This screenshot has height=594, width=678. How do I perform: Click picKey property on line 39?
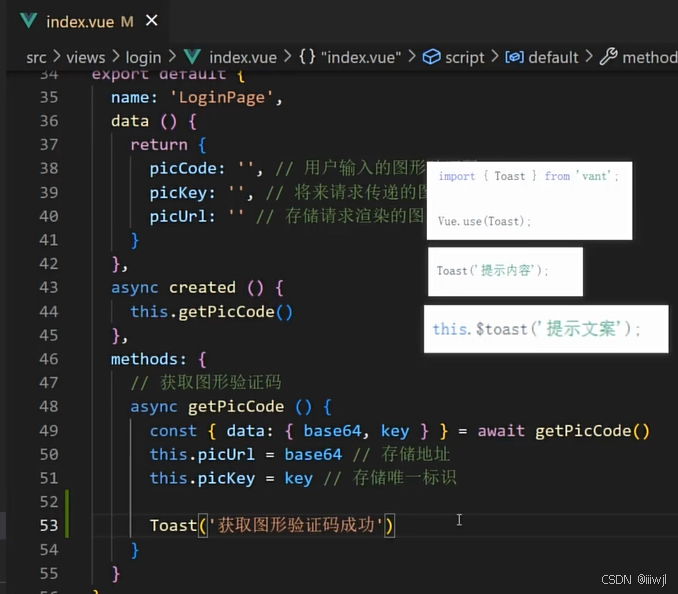178,193
